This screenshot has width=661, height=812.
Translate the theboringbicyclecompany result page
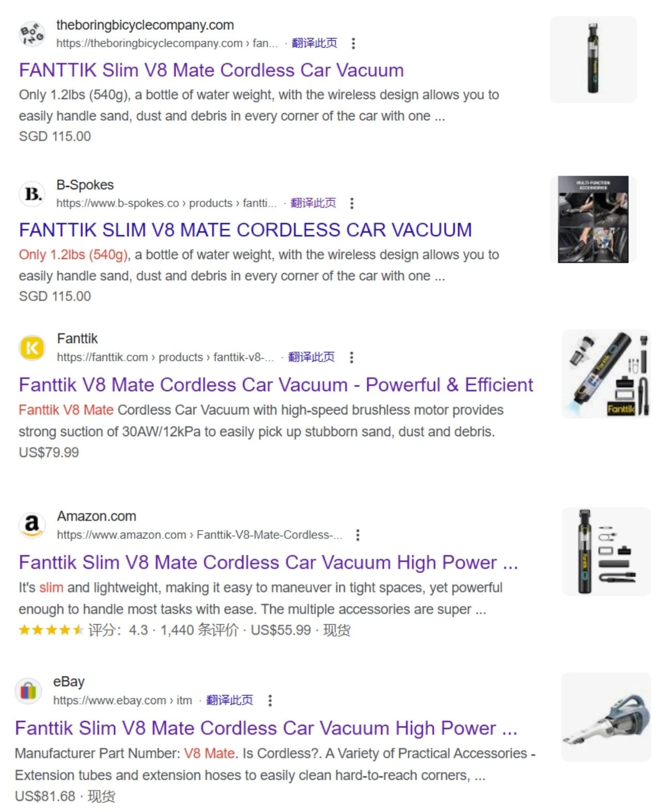click(314, 43)
